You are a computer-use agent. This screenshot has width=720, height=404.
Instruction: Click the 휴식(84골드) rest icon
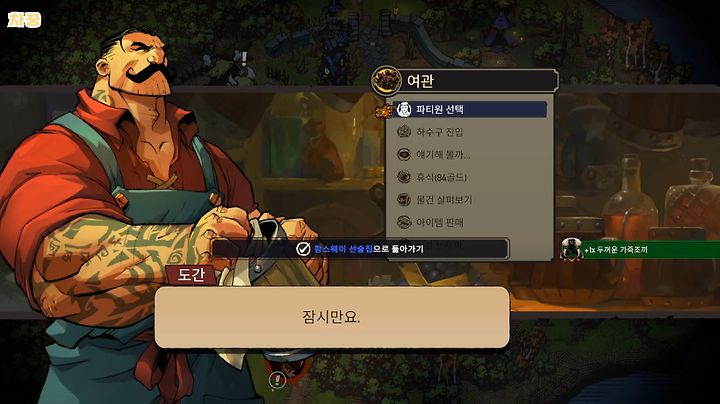[x=404, y=177]
